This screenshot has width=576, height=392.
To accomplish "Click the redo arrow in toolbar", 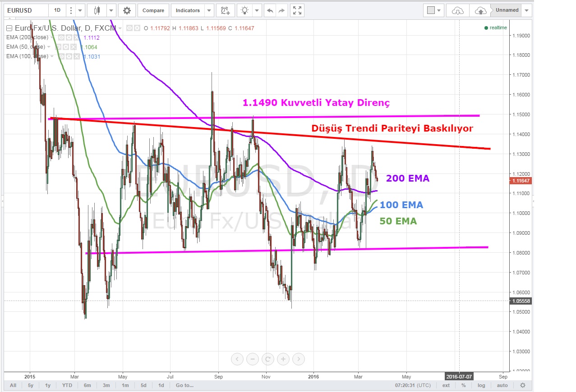I will click(281, 10).
